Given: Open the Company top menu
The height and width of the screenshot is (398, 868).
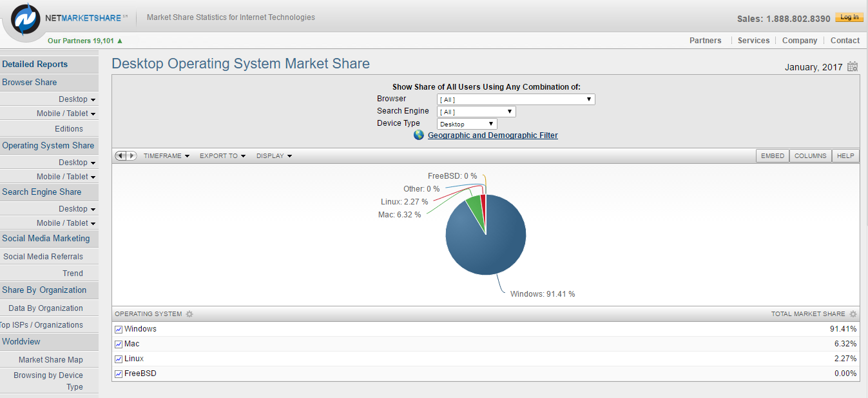Looking at the screenshot, I should (800, 41).
